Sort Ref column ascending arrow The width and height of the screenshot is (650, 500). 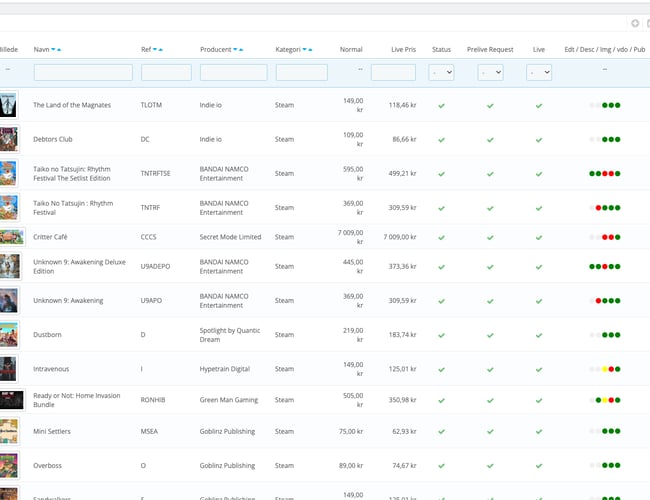[x=160, y=49]
